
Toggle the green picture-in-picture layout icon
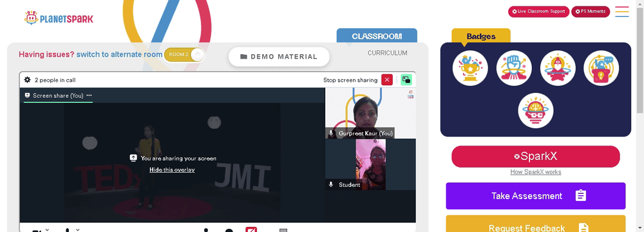406,80
